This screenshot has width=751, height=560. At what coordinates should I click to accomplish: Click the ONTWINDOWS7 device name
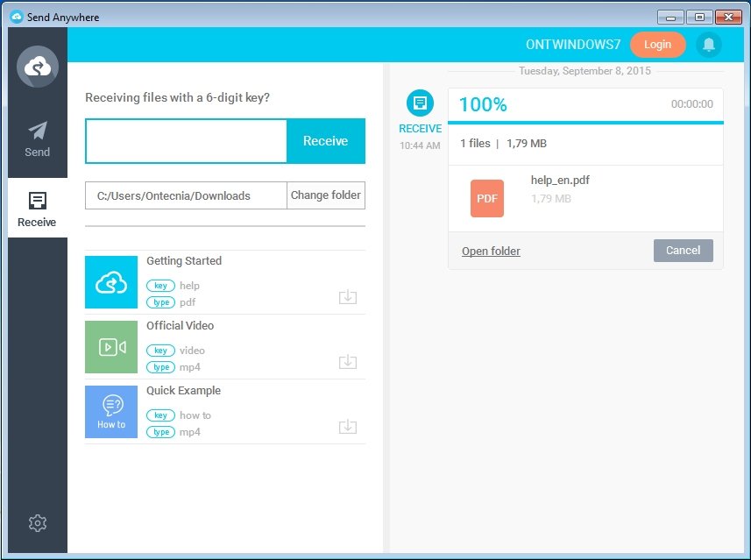pyautogui.click(x=573, y=45)
